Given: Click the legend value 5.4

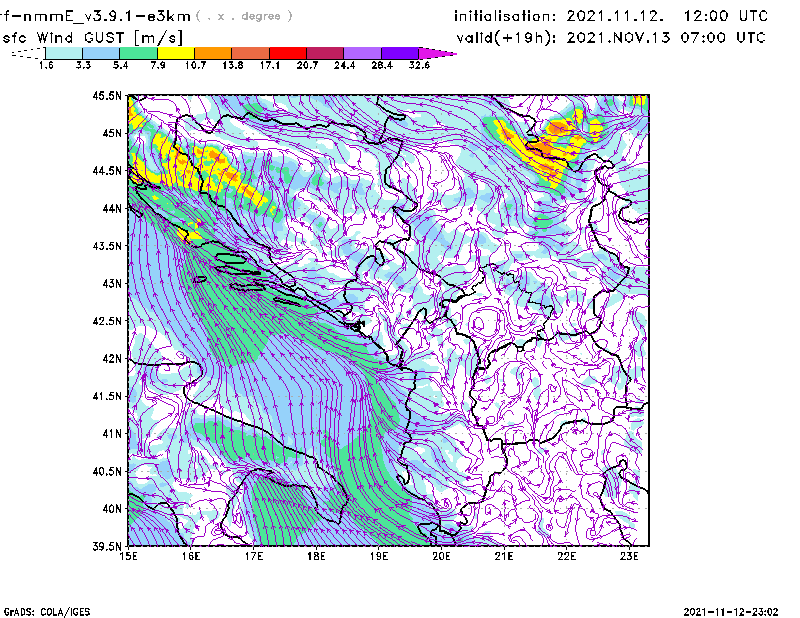Looking at the screenshot, I should pyautogui.click(x=120, y=65).
